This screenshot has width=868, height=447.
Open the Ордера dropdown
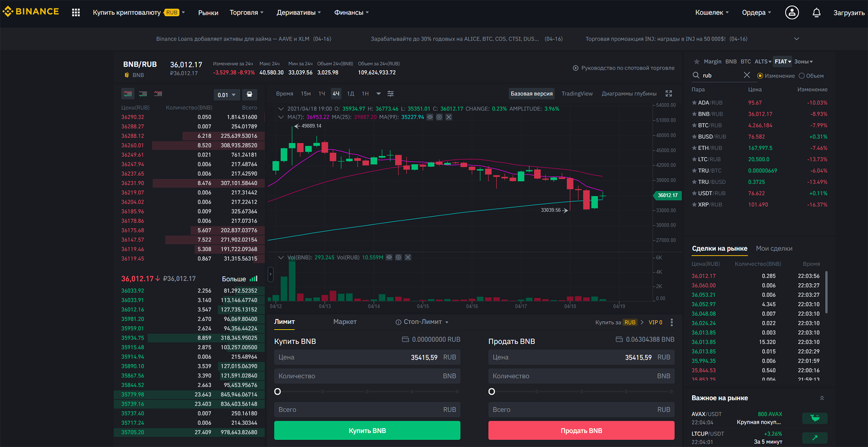coord(756,13)
